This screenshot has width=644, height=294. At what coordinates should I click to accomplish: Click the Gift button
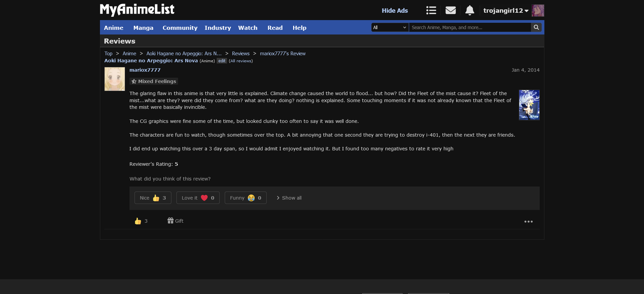pyautogui.click(x=175, y=221)
